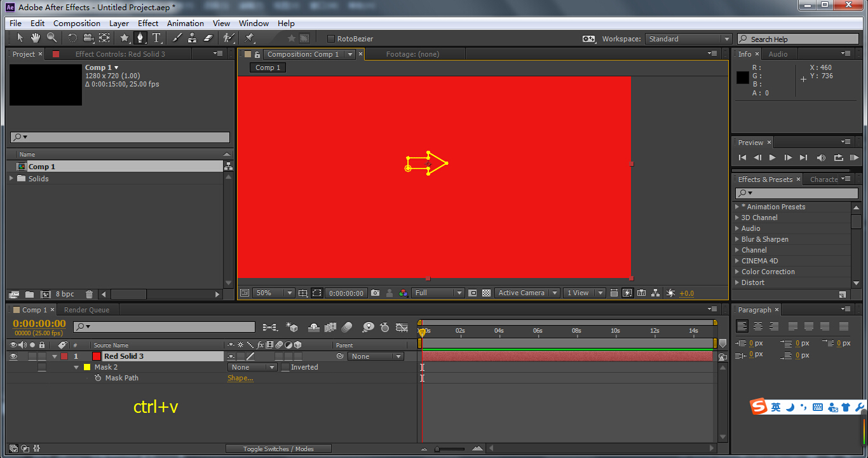Open Mask 2 mode dropdown showing None
The height and width of the screenshot is (458, 868).
(x=252, y=368)
